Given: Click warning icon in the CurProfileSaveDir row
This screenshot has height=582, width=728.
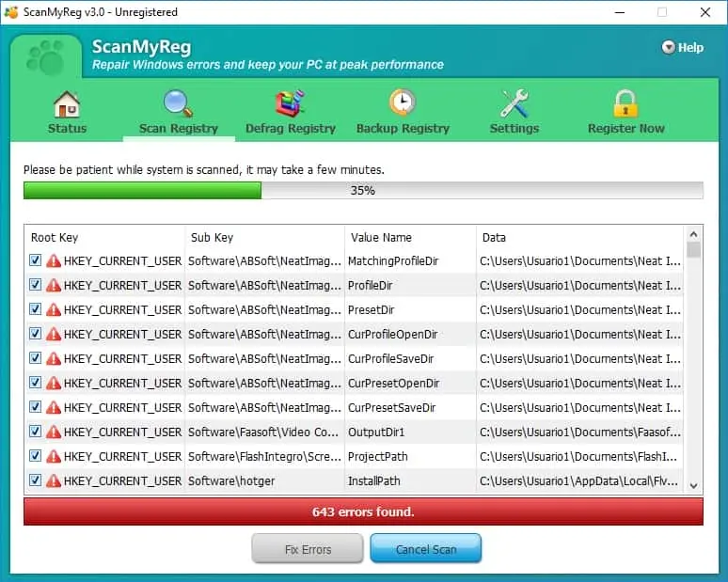Looking at the screenshot, I should point(54,358).
